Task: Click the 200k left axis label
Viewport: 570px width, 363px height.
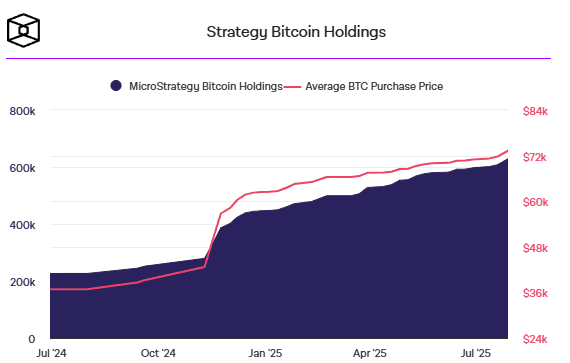Action: click(23, 282)
